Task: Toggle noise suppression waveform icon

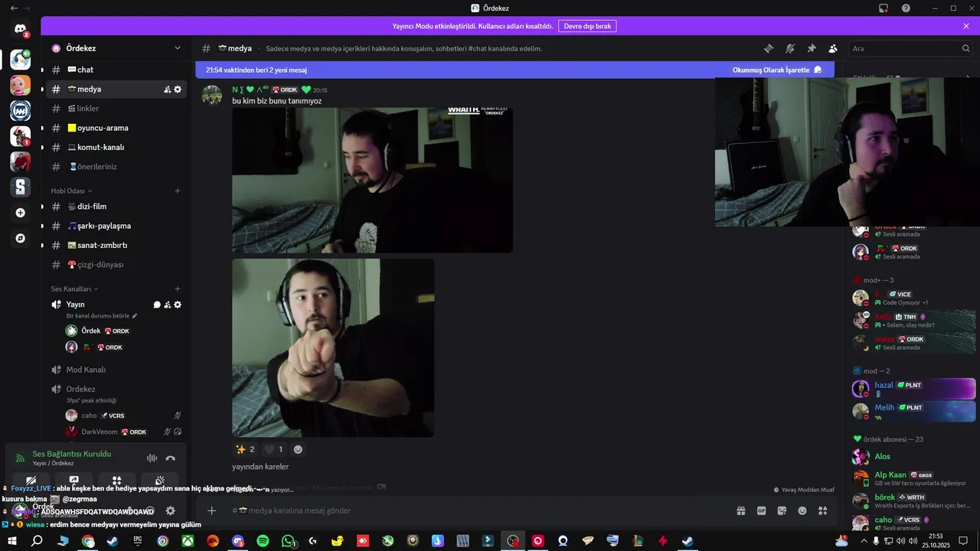Action: 152,458
